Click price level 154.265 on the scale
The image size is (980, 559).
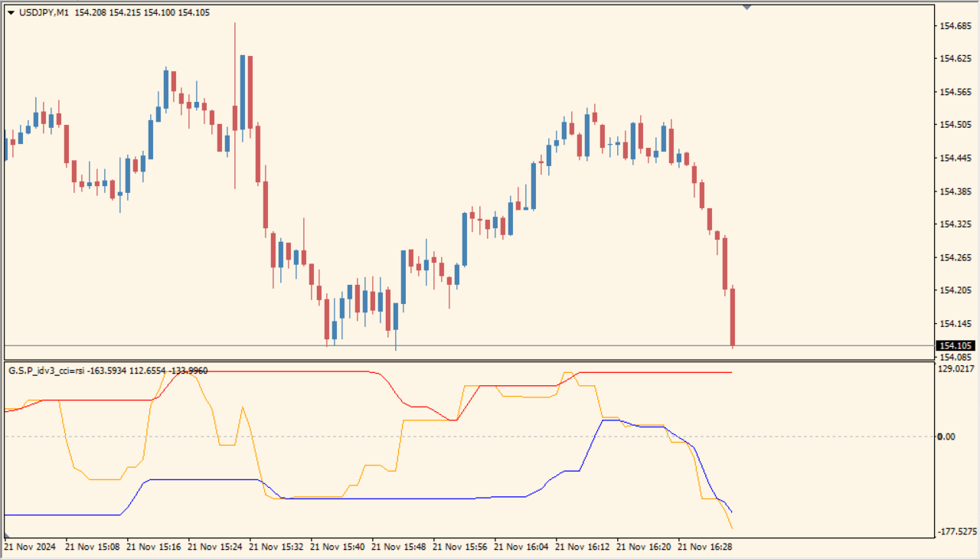click(954, 257)
